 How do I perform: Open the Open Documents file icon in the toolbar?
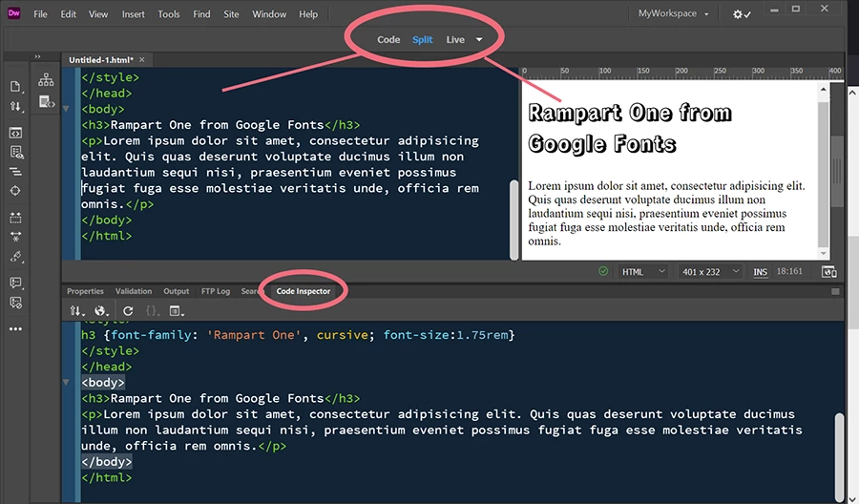(x=15, y=87)
